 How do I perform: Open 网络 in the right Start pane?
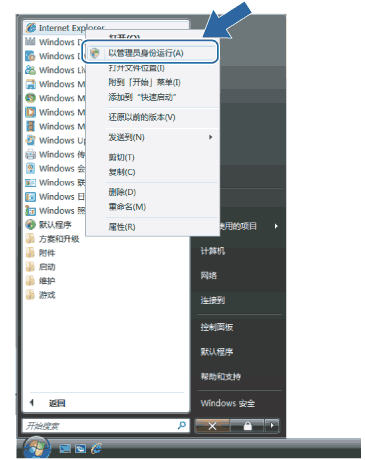tap(209, 276)
